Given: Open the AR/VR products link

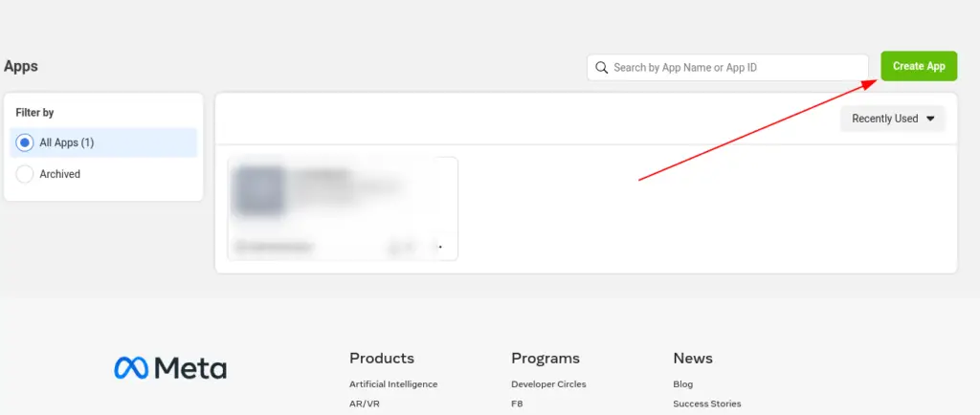Looking at the screenshot, I should pos(364,404).
